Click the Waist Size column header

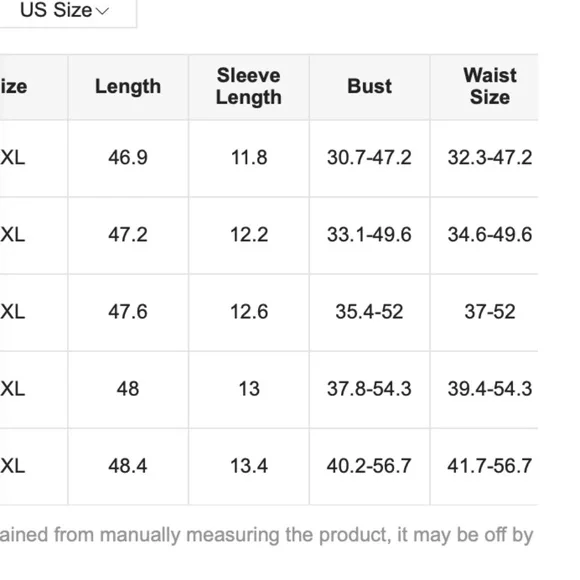pyautogui.click(x=490, y=87)
